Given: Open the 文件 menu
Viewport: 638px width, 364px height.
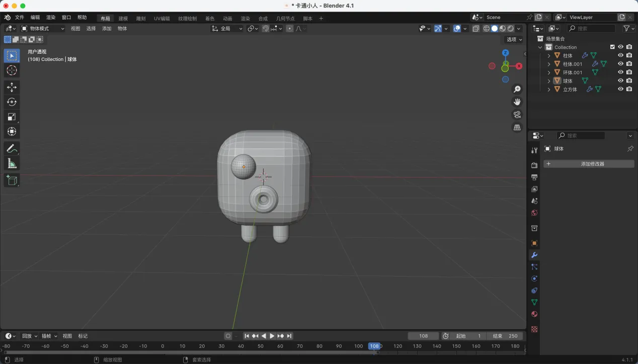Looking at the screenshot, I should [20, 18].
